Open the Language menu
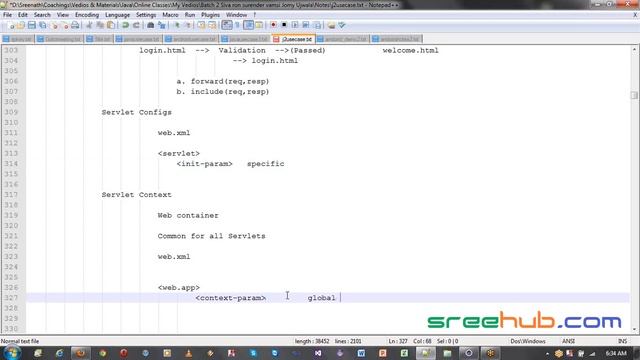This screenshot has height=360, width=640. pyautogui.click(x=117, y=15)
